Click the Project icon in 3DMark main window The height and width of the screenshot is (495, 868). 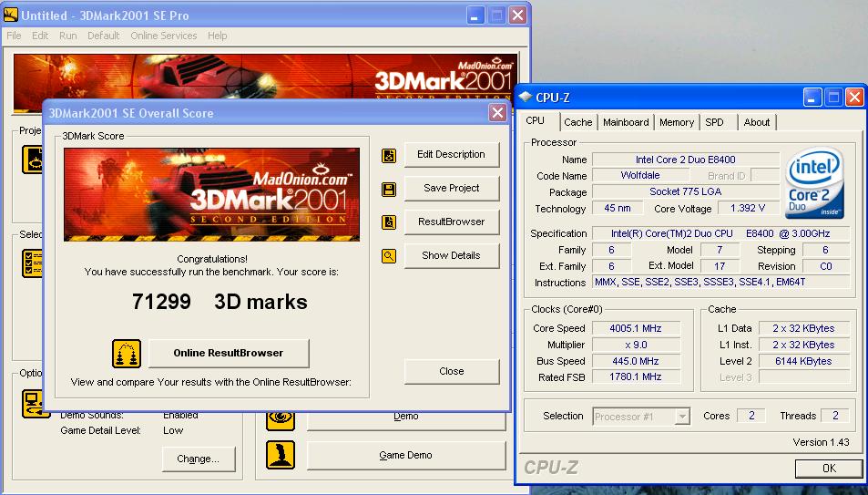click(32, 160)
